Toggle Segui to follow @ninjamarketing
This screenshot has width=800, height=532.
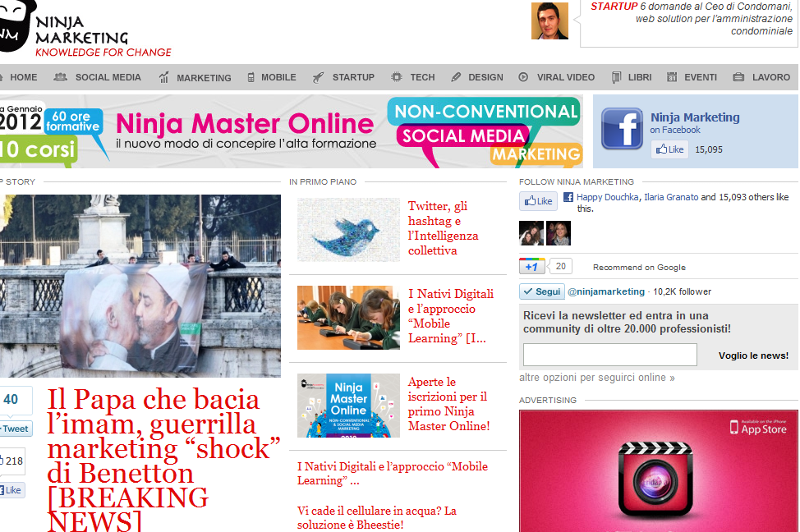click(541, 291)
